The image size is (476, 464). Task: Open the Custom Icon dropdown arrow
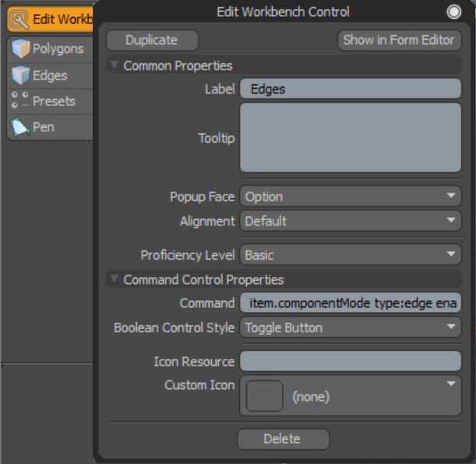coord(451,384)
